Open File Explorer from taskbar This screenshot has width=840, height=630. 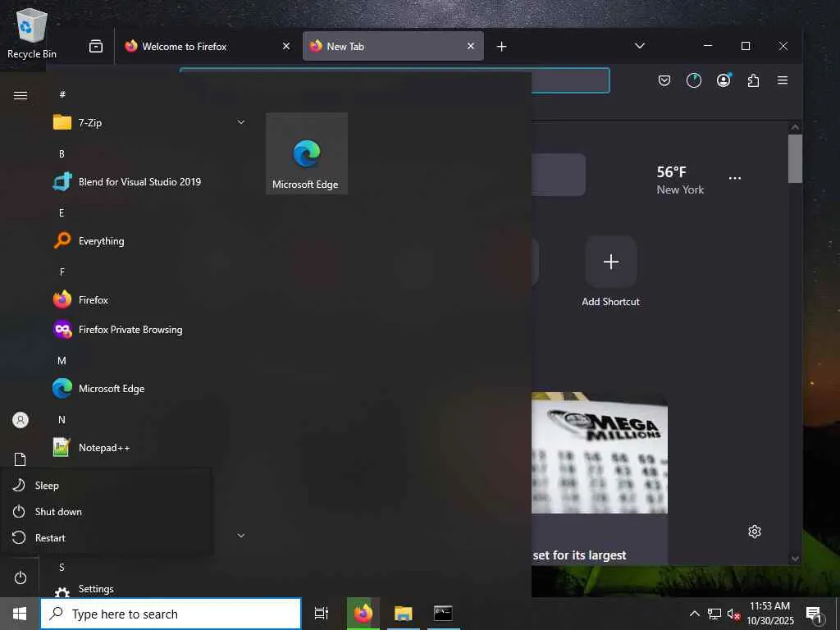403,614
